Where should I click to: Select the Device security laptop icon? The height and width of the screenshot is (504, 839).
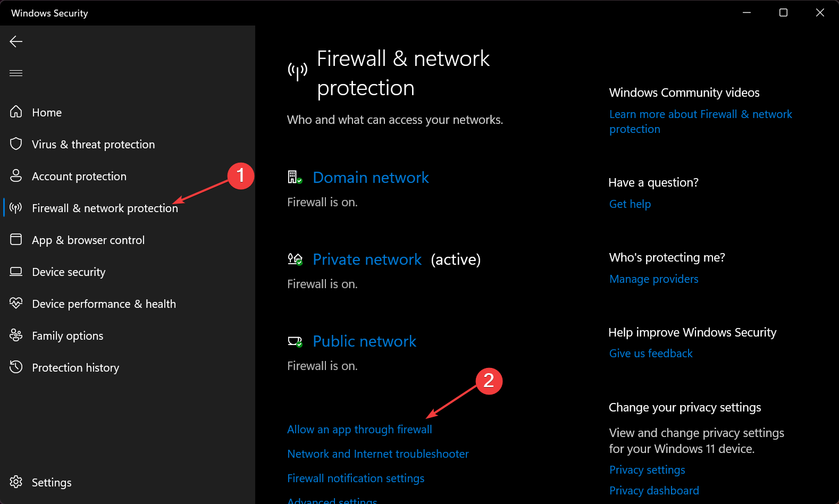tap(16, 272)
